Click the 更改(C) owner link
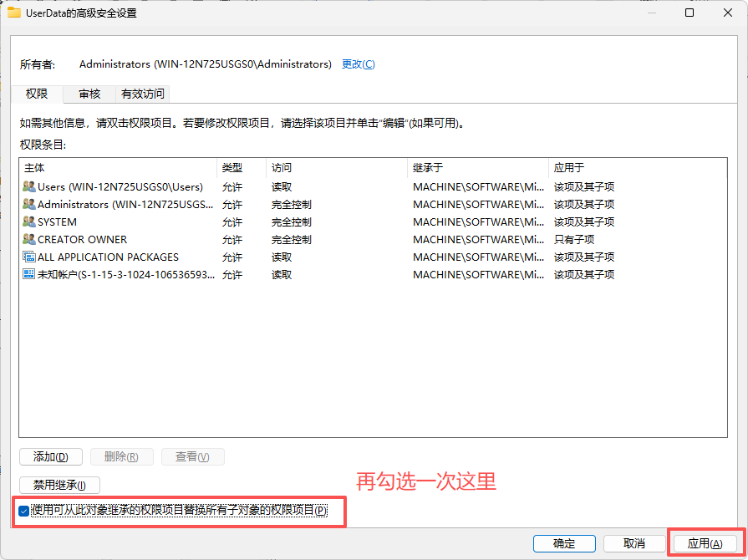This screenshot has width=748, height=560. [358, 64]
